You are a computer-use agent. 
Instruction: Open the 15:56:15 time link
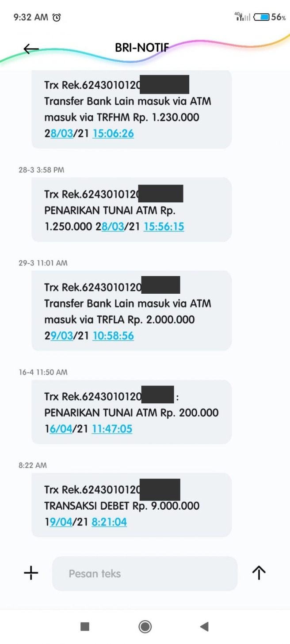(x=164, y=227)
